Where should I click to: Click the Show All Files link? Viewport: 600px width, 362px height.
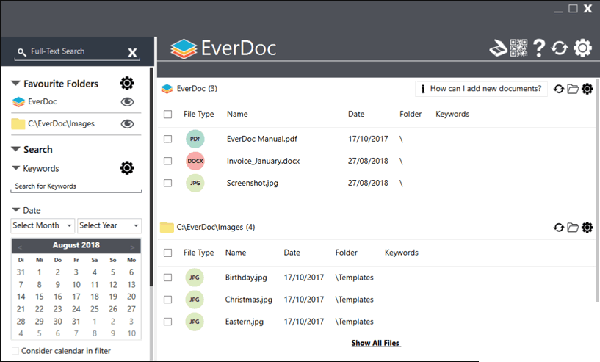tap(376, 343)
